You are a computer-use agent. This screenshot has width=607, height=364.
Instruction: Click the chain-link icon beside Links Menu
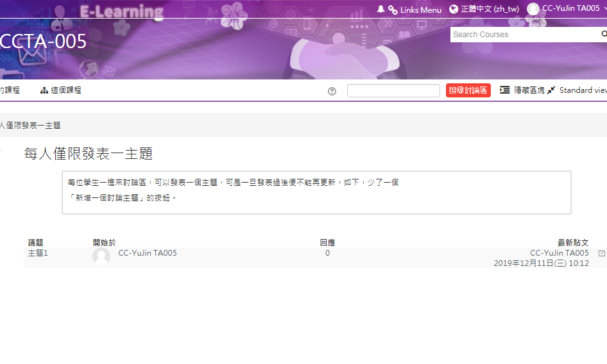point(393,10)
